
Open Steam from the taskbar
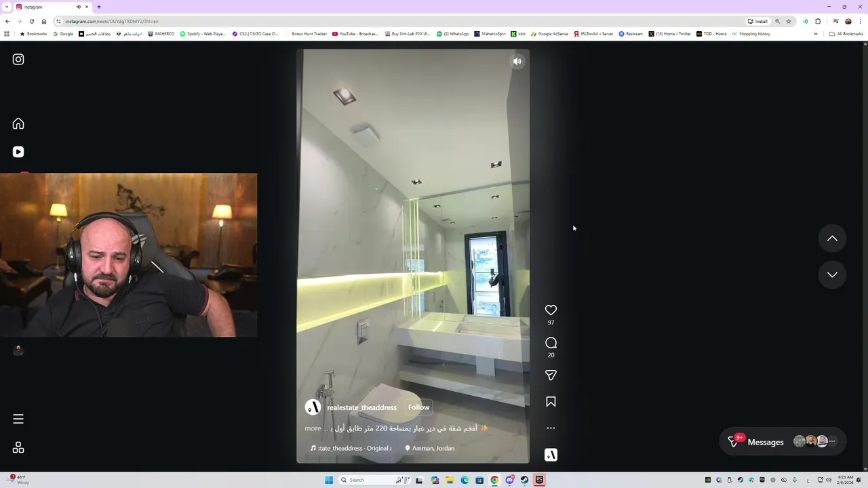(524, 480)
